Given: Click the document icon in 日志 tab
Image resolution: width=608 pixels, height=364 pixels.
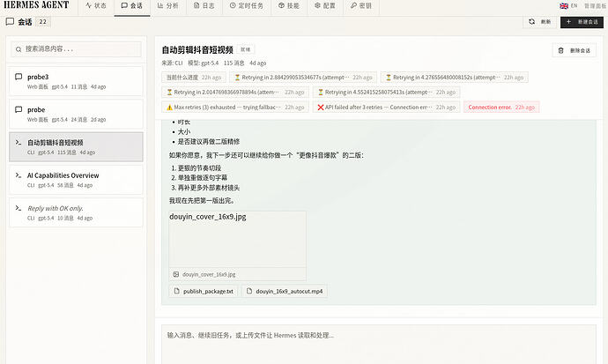Looking at the screenshot, I should click(x=196, y=5).
